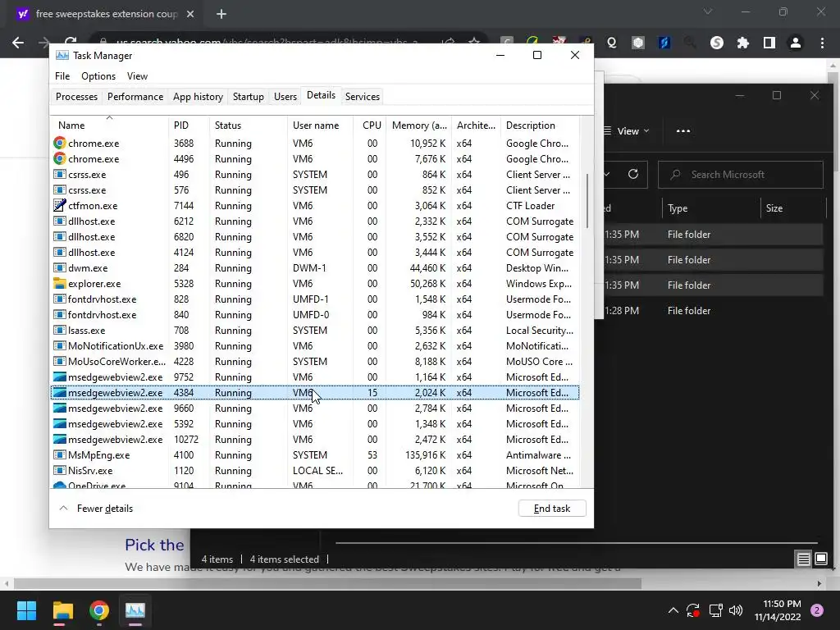Sort processes by Name column header
The width and height of the screenshot is (840, 630).
(x=109, y=125)
